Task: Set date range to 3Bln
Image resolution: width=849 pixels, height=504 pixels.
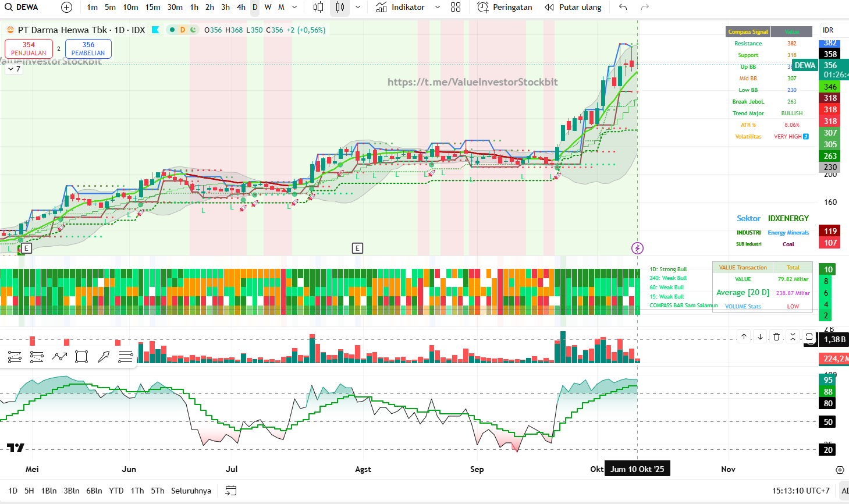Action: (x=72, y=491)
